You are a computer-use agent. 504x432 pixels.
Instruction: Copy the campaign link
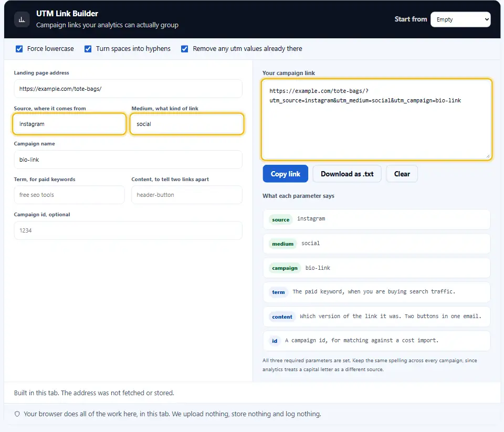[286, 174]
